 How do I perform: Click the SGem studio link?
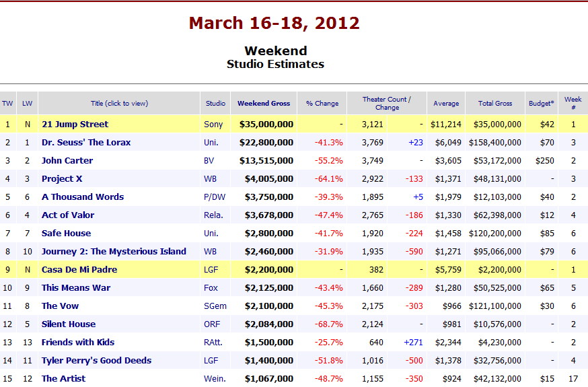(215, 306)
